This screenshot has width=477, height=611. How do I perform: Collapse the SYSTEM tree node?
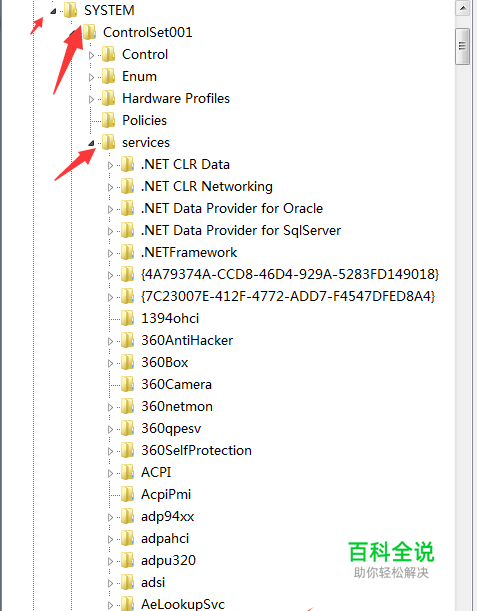point(53,11)
